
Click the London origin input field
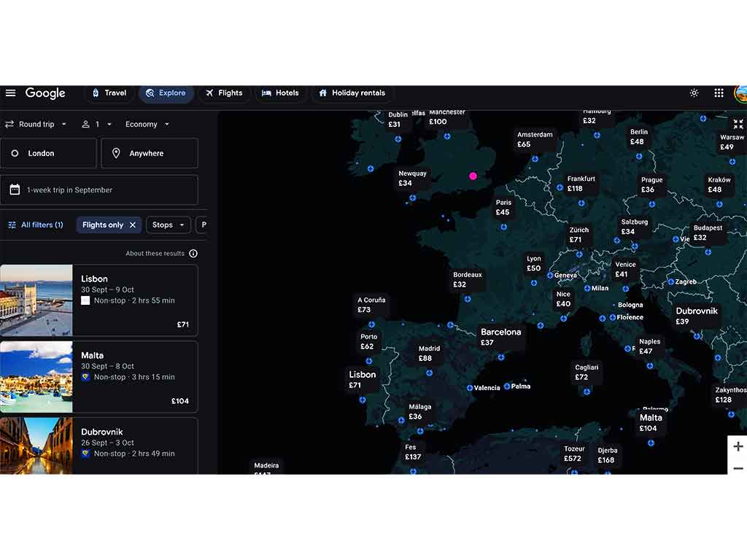[x=48, y=153]
